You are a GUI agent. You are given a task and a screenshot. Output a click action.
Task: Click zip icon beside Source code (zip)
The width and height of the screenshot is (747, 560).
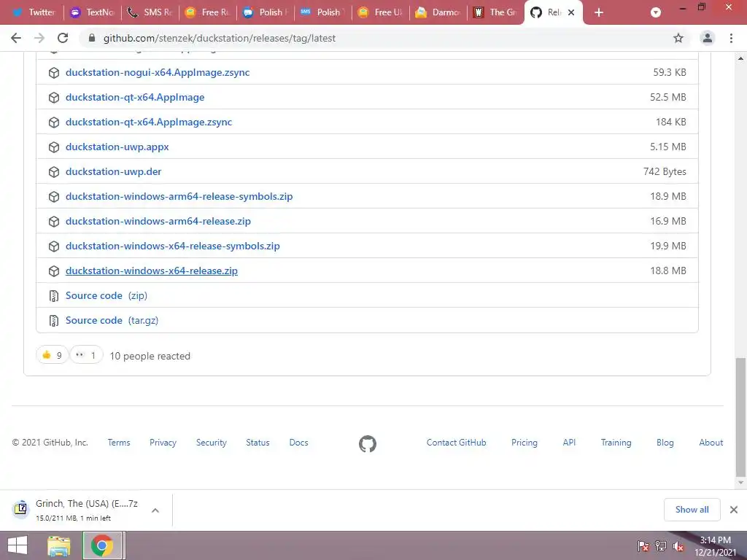(54, 296)
